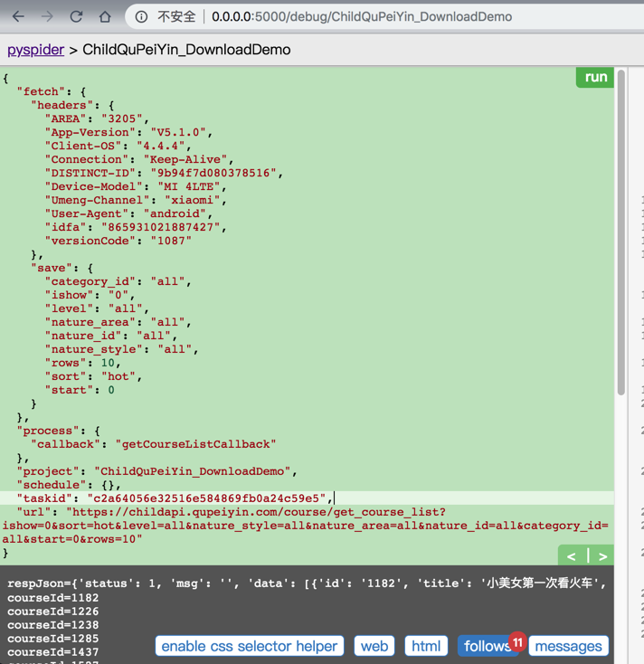This screenshot has width=644, height=664.
Task: Run the task with the green run button
Action: click(x=595, y=77)
